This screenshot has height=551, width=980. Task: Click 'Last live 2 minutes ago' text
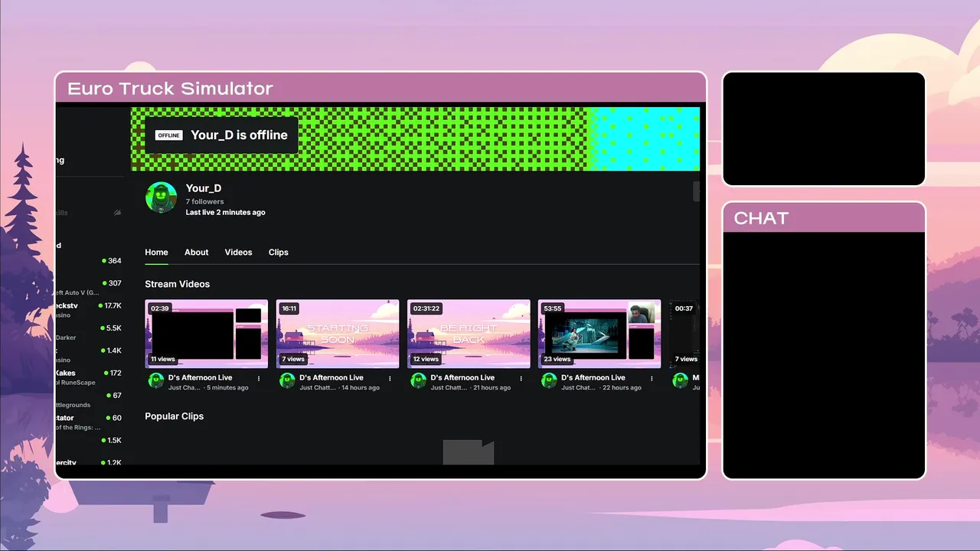coord(225,213)
